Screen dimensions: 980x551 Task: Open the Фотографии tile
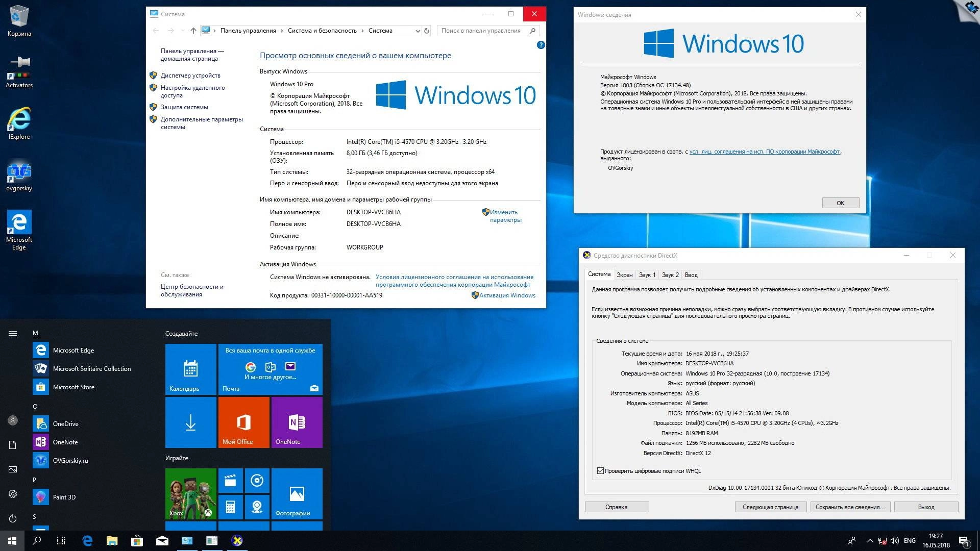[297, 493]
